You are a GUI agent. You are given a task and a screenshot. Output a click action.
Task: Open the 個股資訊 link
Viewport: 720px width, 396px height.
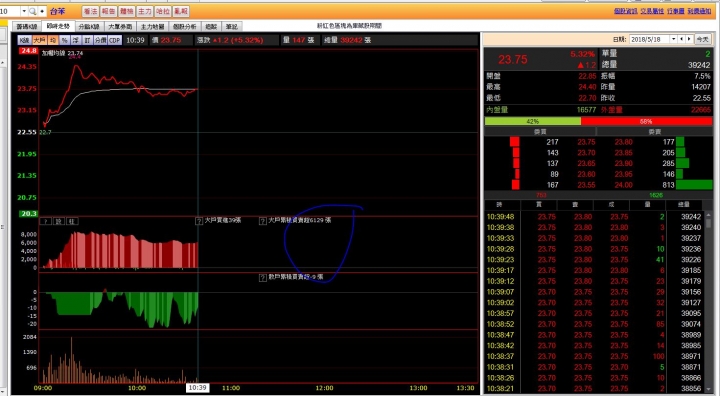625,11
